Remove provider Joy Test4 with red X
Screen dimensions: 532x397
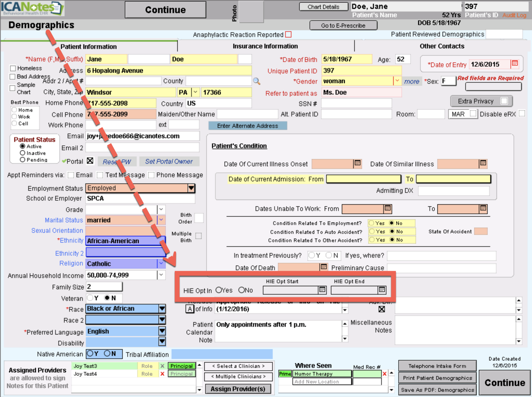[162, 374]
